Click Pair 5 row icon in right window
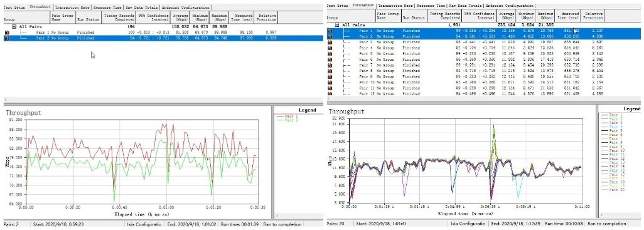 click(x=330, y=54)
